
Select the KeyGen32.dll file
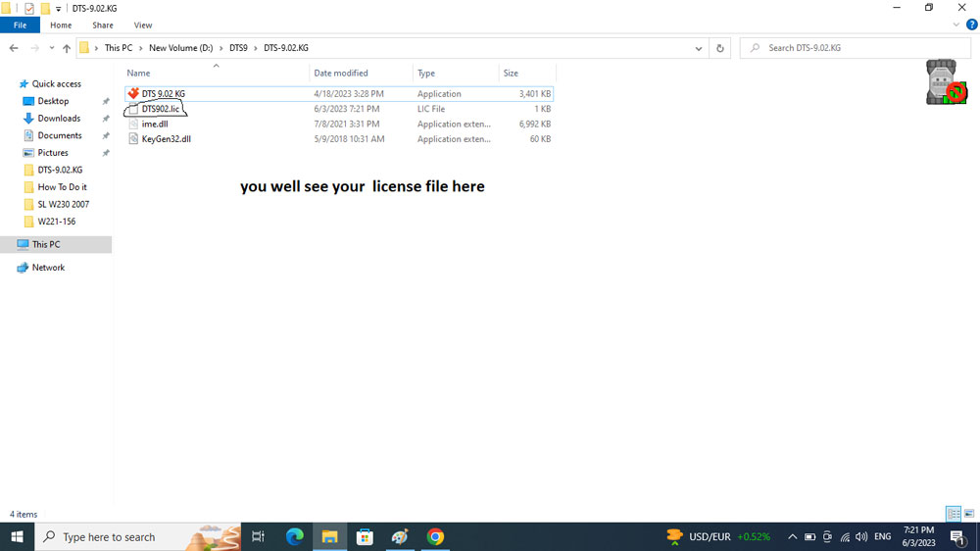pos(166,139)
